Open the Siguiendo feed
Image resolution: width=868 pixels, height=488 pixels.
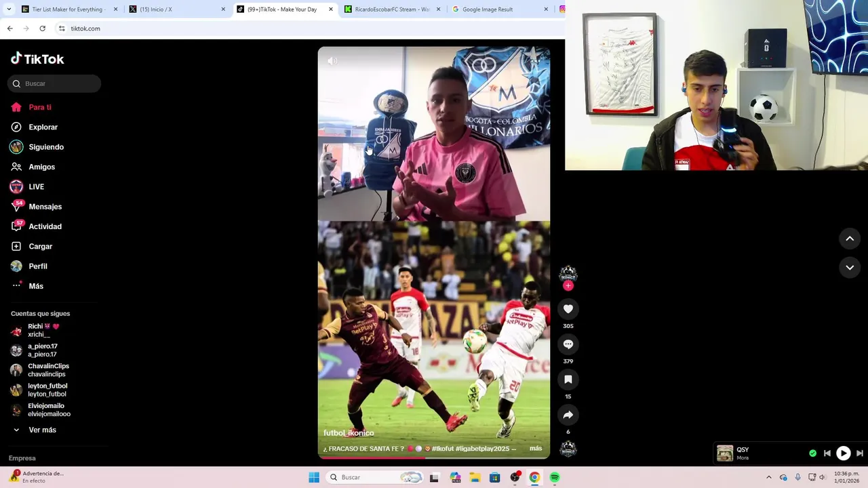point(37,147)
